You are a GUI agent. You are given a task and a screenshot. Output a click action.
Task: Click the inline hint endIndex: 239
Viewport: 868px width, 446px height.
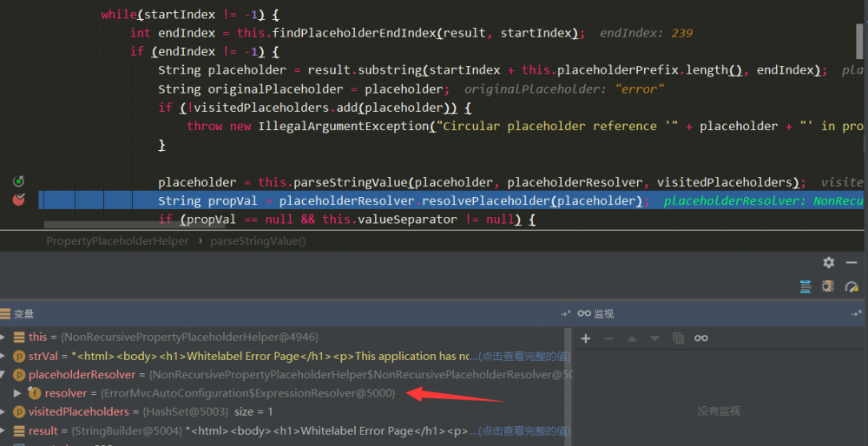[646, 33]
